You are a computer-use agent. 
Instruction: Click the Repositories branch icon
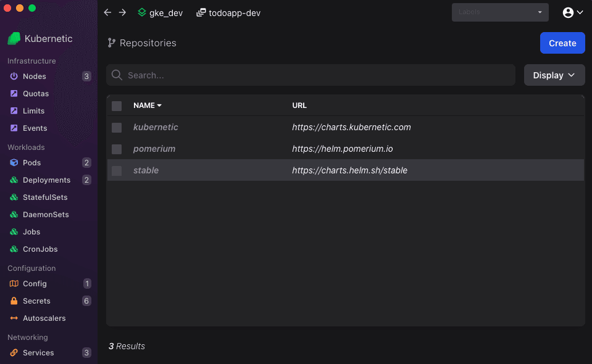tap(111, 43)
